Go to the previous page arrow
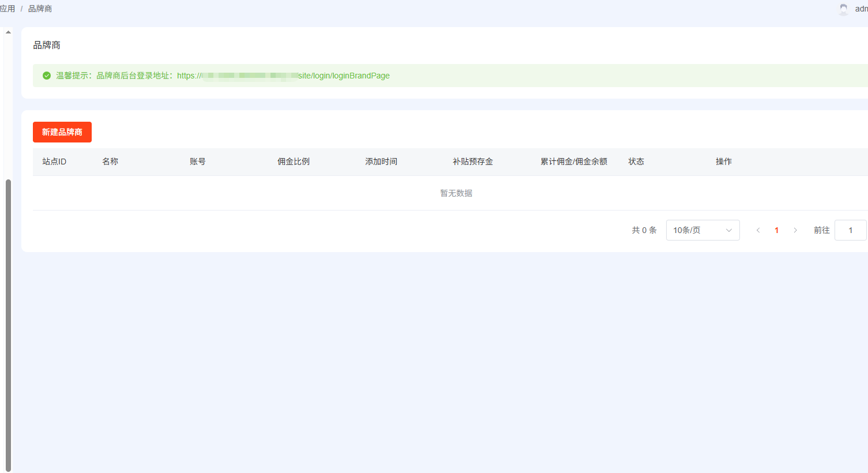 (758, 230)
